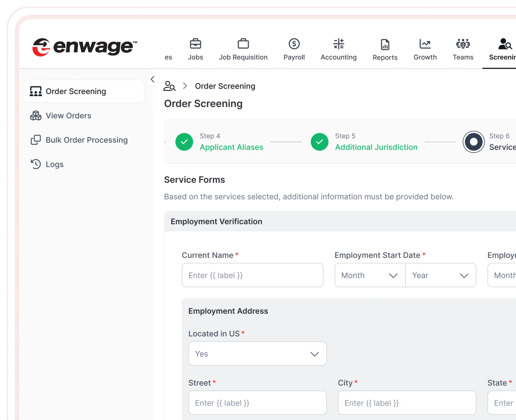This screenshot has width=516, height=420.
Task: Go back to Step 4 Applicant Aliases
Action: click(x=231, y=147)
